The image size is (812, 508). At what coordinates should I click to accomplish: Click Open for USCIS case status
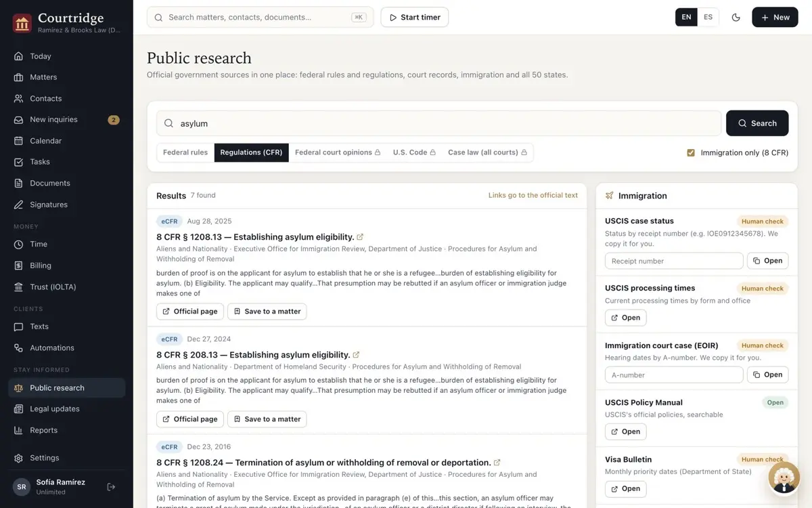click(x=767, y=261)
